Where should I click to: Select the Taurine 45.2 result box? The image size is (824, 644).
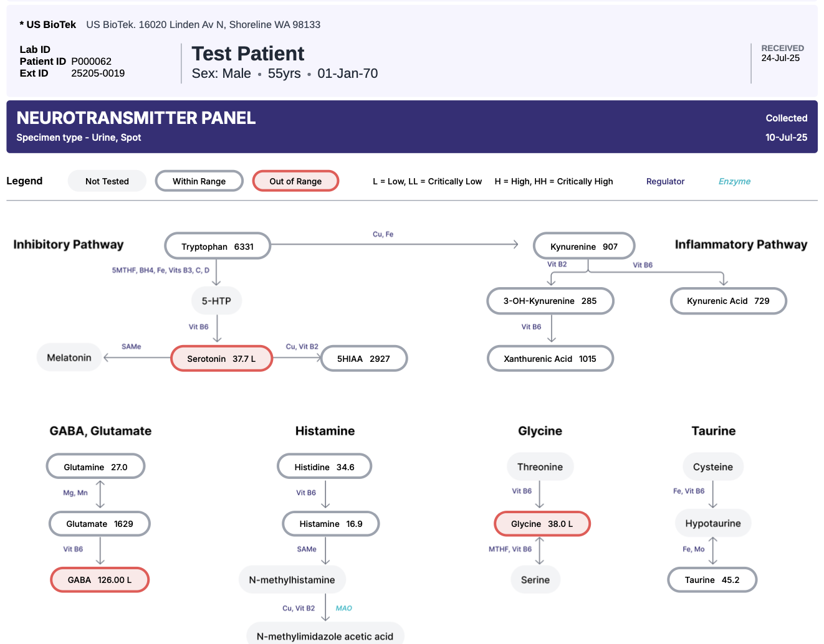click(712, 580)
